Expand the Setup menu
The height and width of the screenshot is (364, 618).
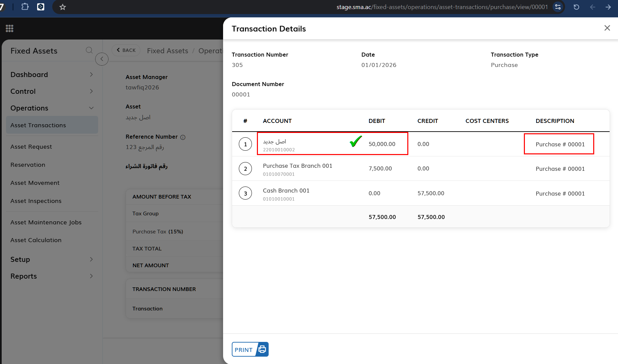coord(52,259)
